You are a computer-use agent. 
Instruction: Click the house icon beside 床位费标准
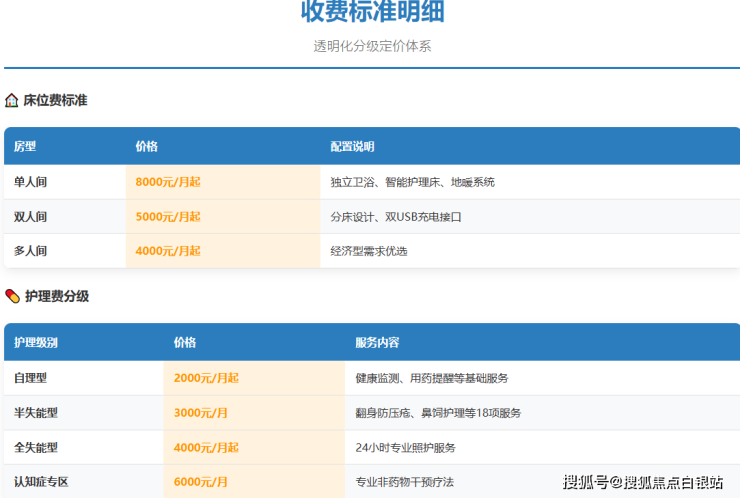point(12,101)
